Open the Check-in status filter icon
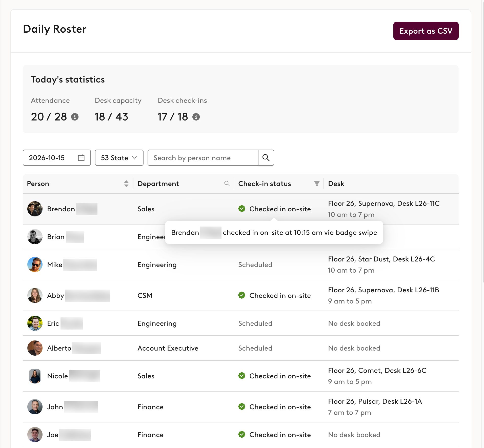The height and width of the screenshot is (448, 484). [x=317, y=184]
